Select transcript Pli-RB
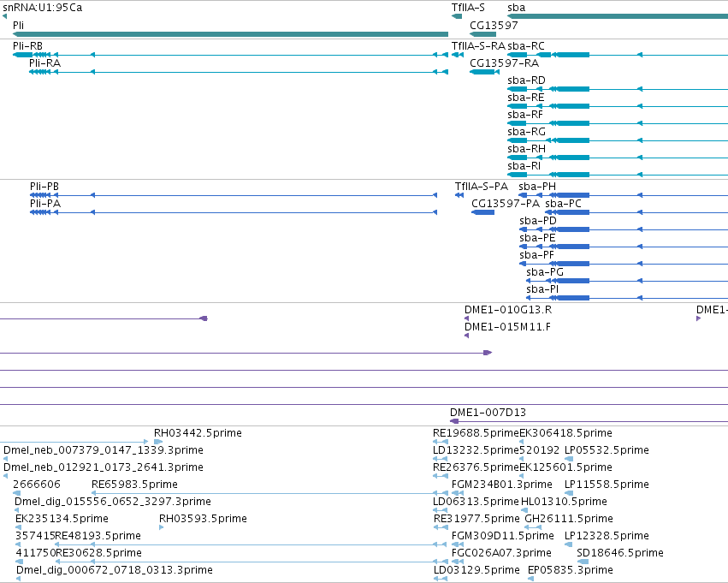Viewport: 728px width, 583px height. click(x=230, y=55)
